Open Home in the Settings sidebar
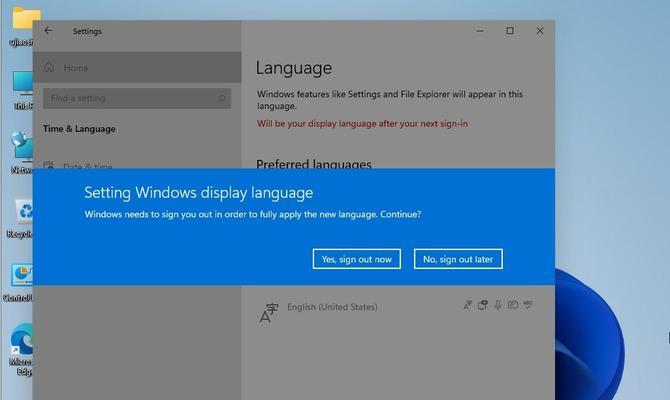This screenshot has height=400, width=670. [x=137, y=68]
